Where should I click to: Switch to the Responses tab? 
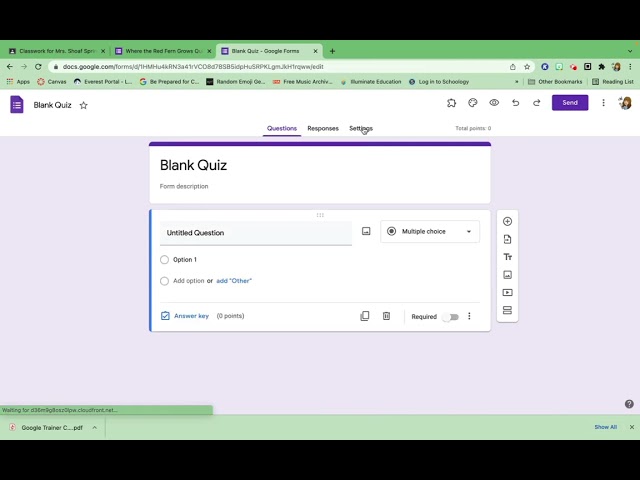coord(323,128)
